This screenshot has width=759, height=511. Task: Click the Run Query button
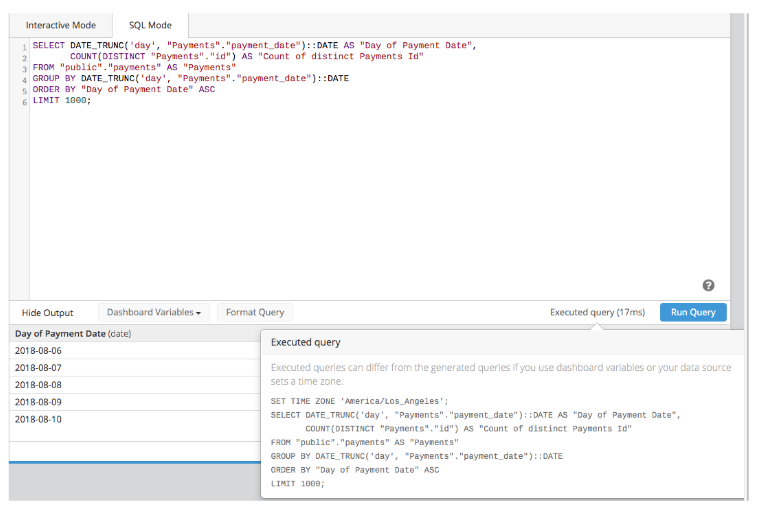693,313
